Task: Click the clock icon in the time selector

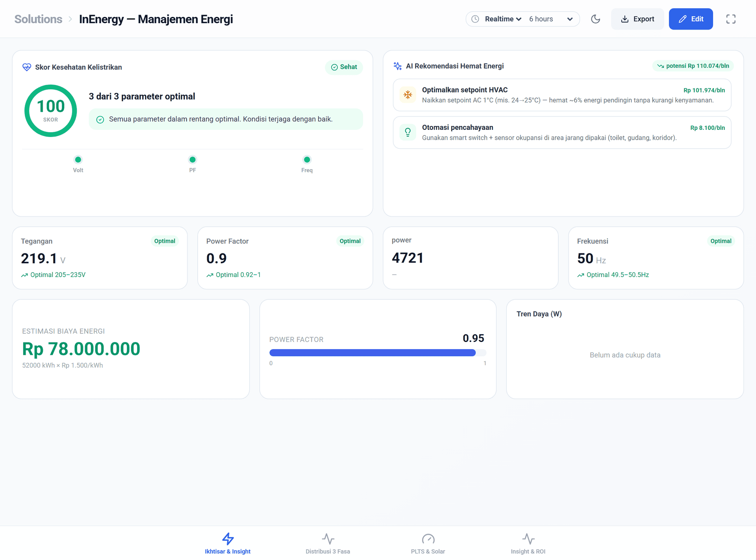Action: pos(475,19)
